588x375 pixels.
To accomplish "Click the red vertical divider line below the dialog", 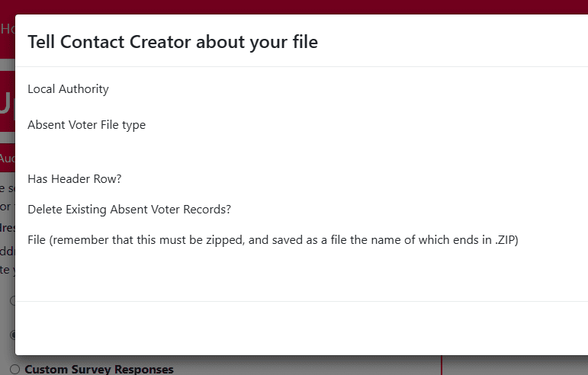I will tap(442, 365).
